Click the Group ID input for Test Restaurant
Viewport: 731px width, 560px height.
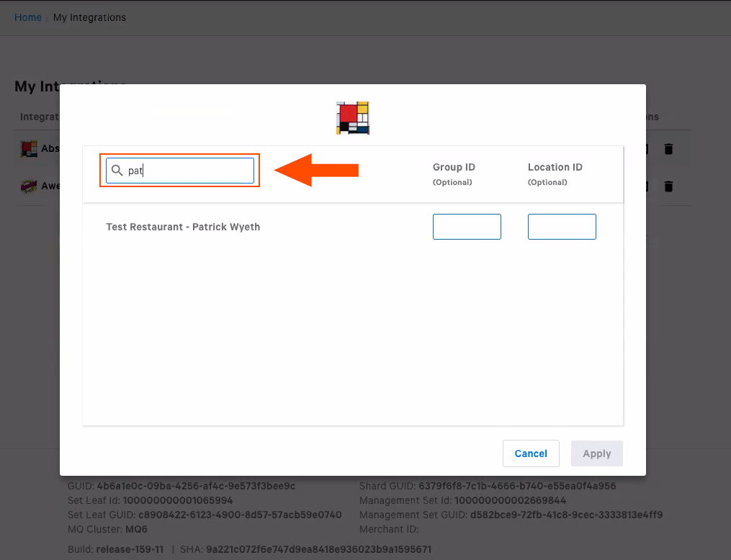tap(467, 226)
